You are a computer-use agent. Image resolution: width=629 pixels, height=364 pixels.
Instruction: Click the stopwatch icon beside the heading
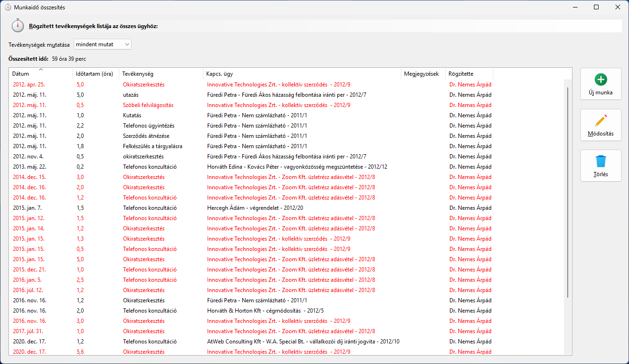(x=18, y=26)
